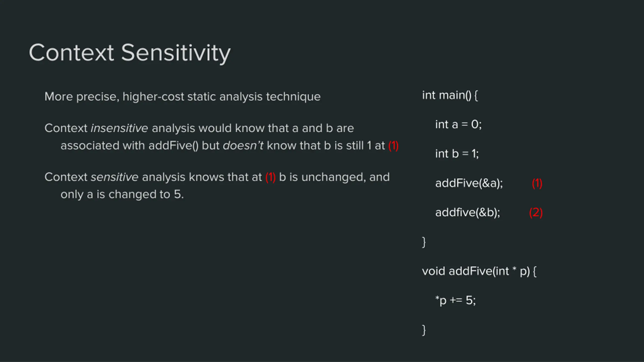The height and width of the screenshot is (362, 644).
Task: Click the Context Sensitivity slide title
Action: [130, 53]
